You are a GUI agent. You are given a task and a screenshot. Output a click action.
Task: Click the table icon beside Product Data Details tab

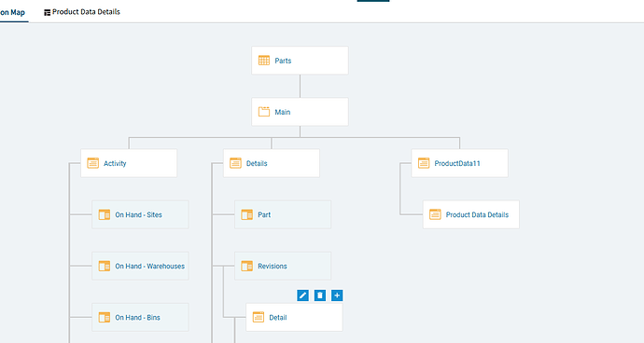point(48,13)
